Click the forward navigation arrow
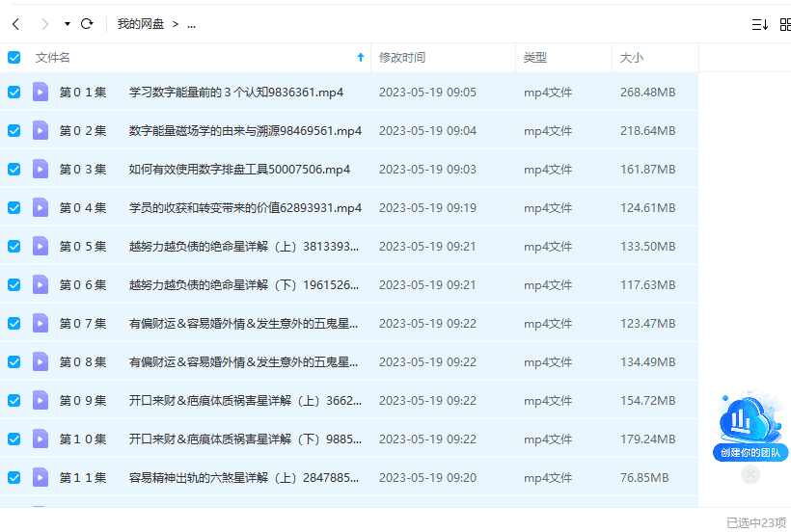The height and width of the screenshot is (532, 791). point(44,24)
